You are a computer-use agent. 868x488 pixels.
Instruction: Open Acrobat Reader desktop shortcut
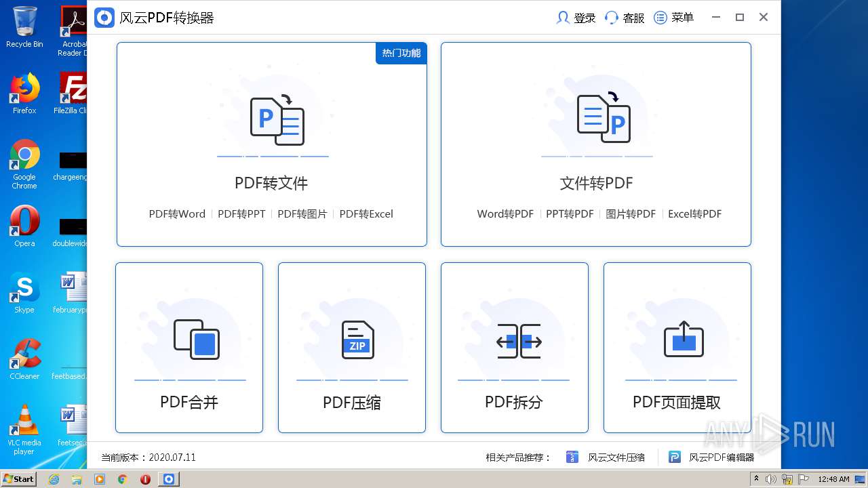tap(73, 31)
